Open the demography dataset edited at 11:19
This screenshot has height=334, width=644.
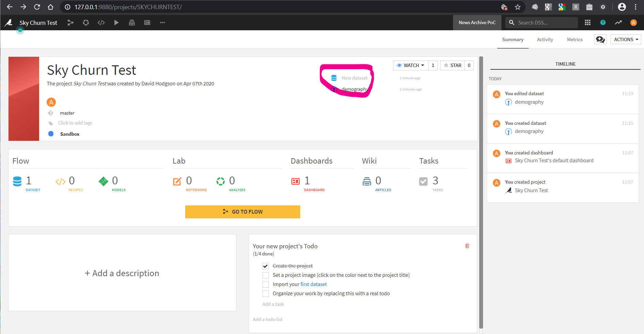(529, 102)
